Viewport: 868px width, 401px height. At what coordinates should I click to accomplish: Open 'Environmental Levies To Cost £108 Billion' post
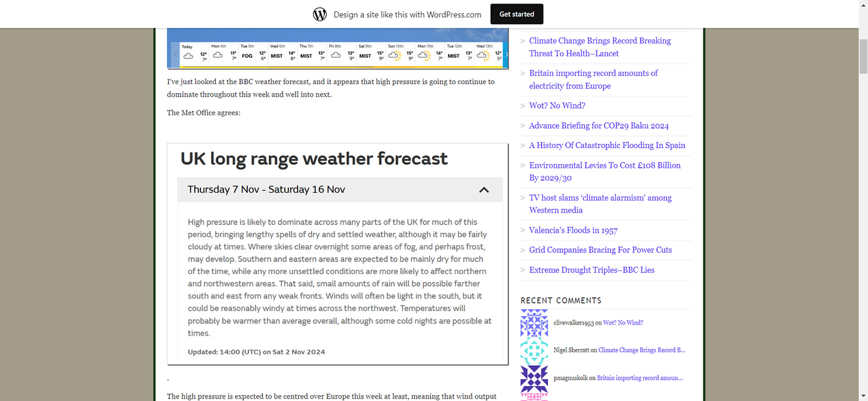(x=604, y=172)
